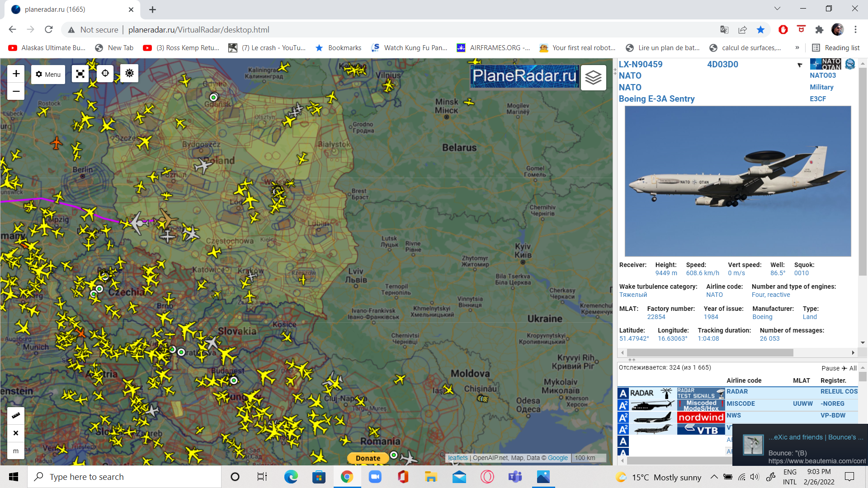Select the yellow plane icon near Minsk

click(x=469, y=102)
